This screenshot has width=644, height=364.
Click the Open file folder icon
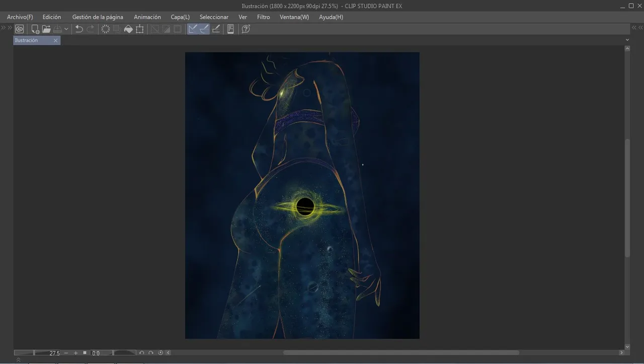(x=46, y=29)
